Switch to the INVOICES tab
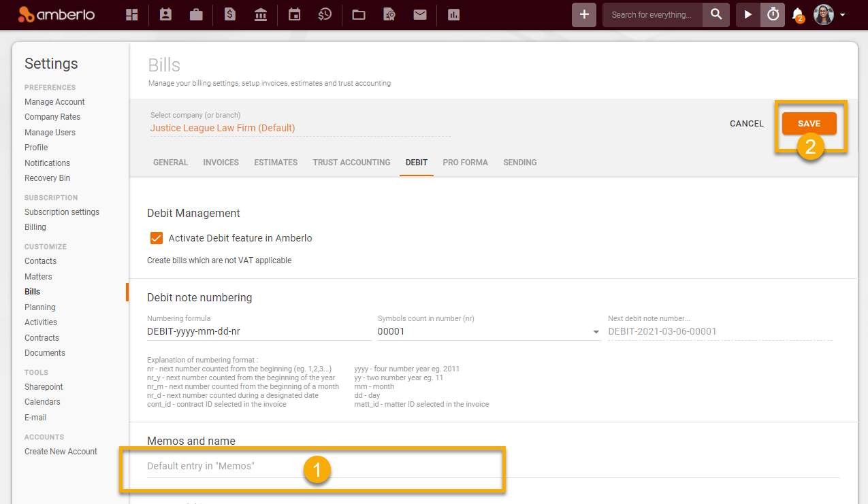The height and width of the screenshot is (504, 868). [x=221, y=163]
